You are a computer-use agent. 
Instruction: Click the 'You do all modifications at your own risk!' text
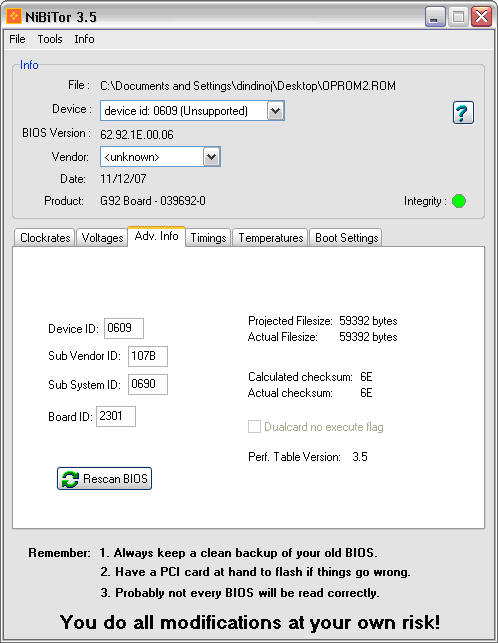pos(250,622)
